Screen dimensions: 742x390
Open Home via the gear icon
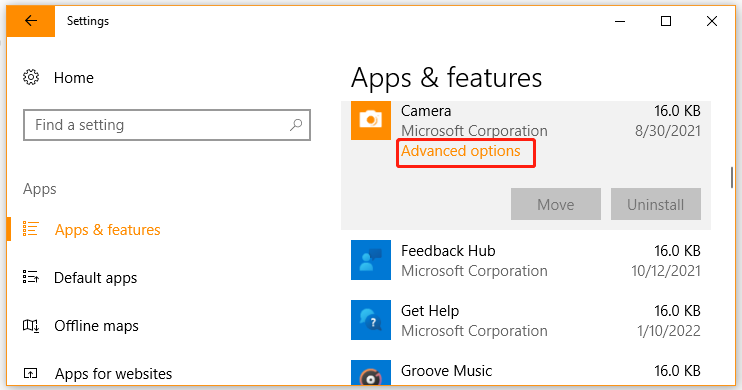click(x=31, y=77)
